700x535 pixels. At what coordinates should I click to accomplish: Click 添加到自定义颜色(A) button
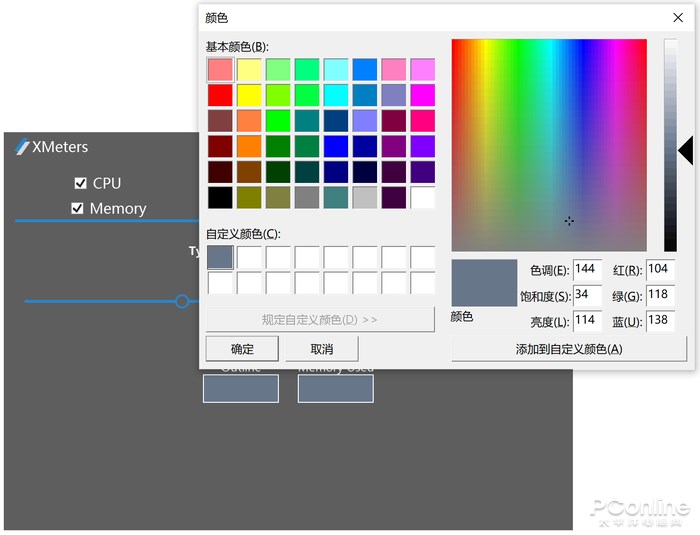(569, 349)
